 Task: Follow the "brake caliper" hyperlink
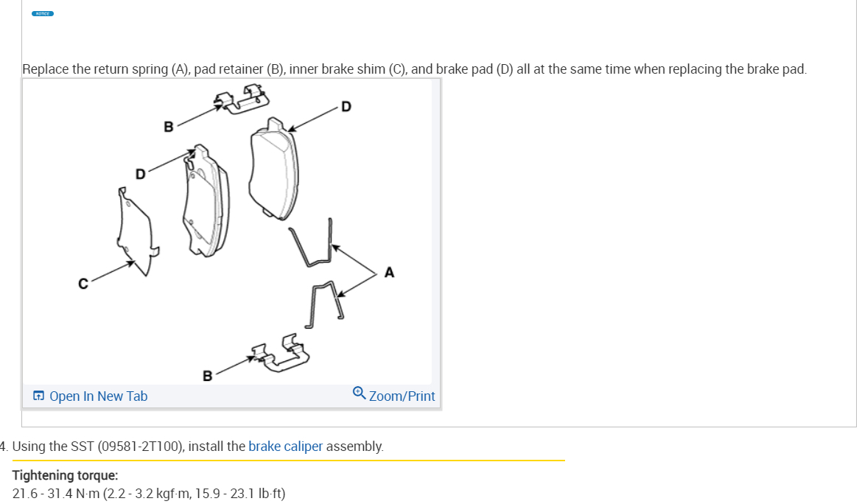coord(285,446)
